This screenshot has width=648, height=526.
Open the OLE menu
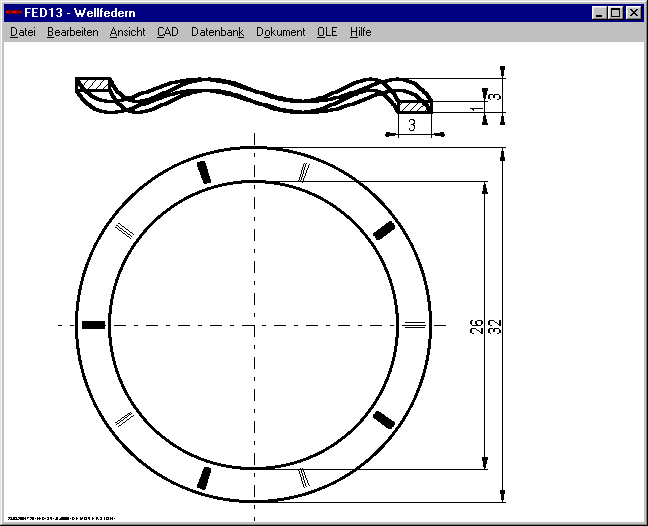tap(327, 32)
